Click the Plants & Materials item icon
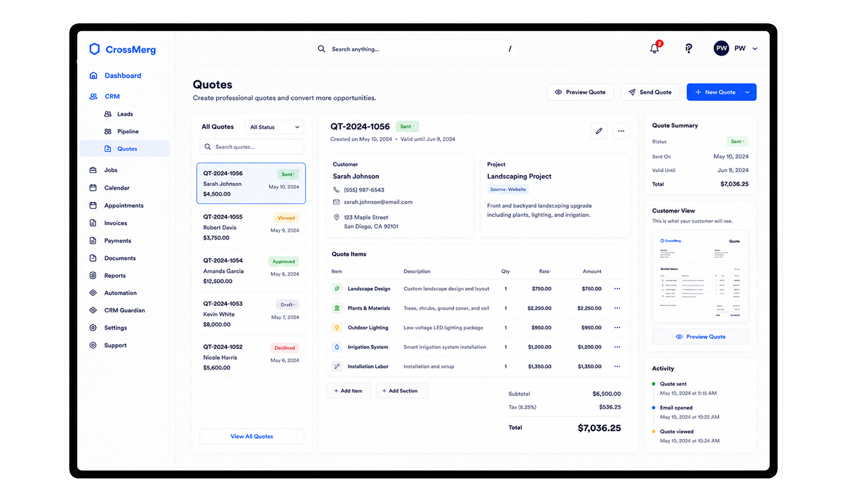Screen dimensions: 847x504 tap(337, 308)
